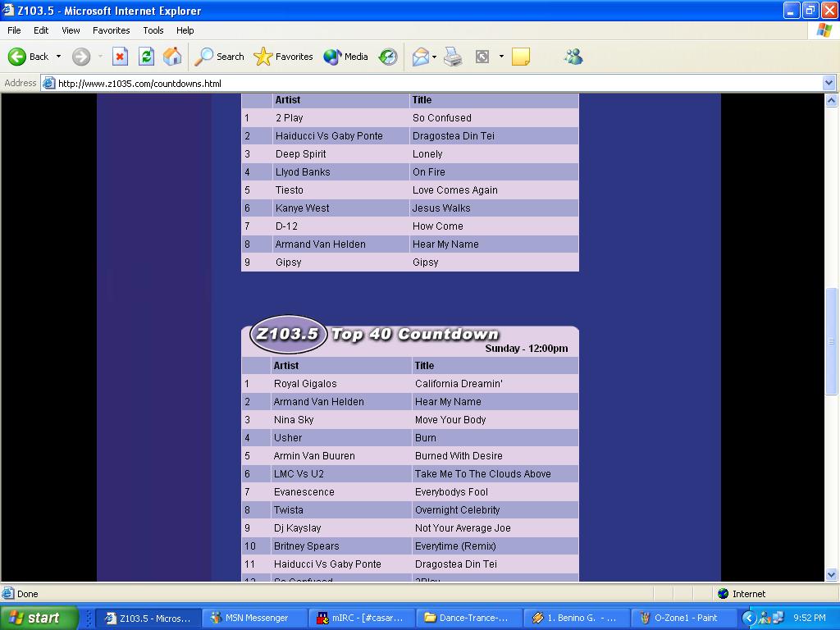Click the Windows start button
This screenshot has height=630, width=840.
point(39,618)
